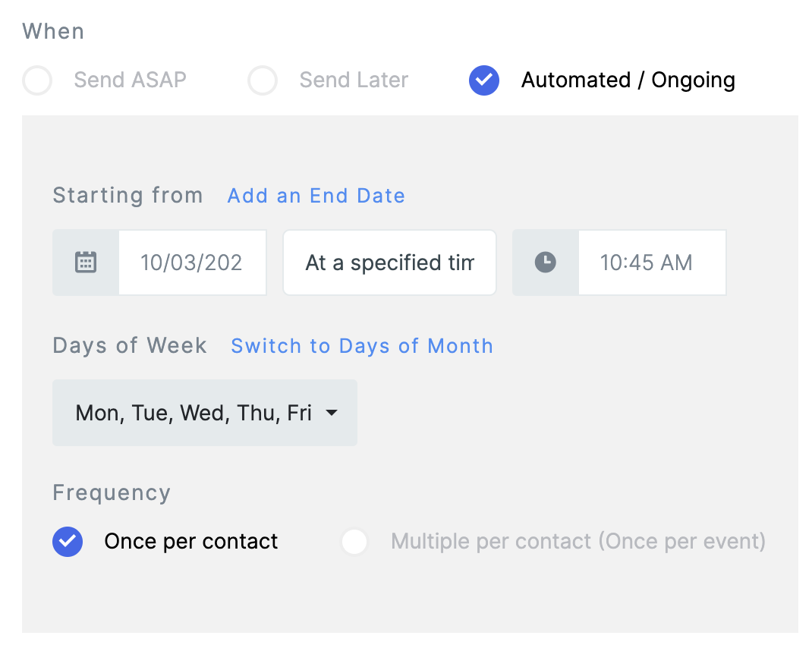Click the Starting from label
812x648 pixels.
[x=127, y=196]
